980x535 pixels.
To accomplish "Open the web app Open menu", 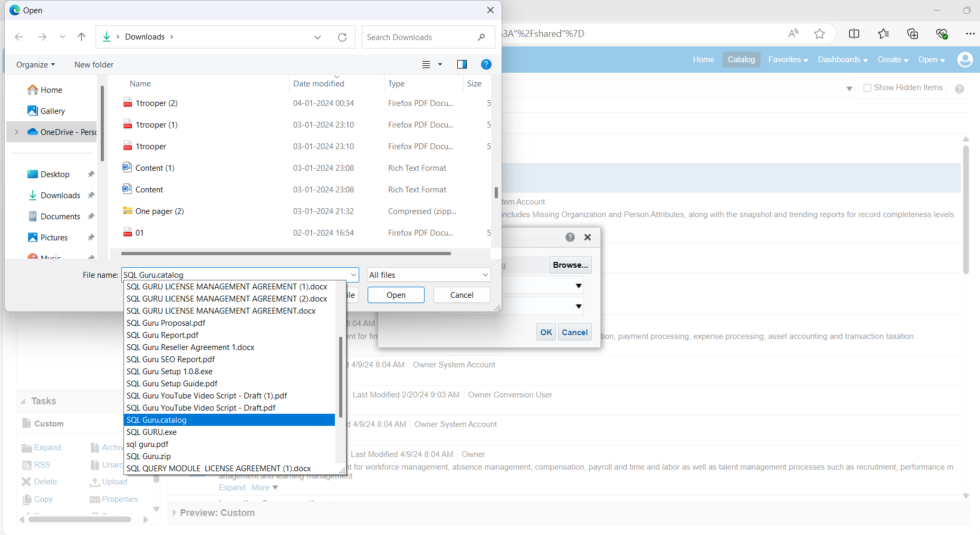I will 931,60.
